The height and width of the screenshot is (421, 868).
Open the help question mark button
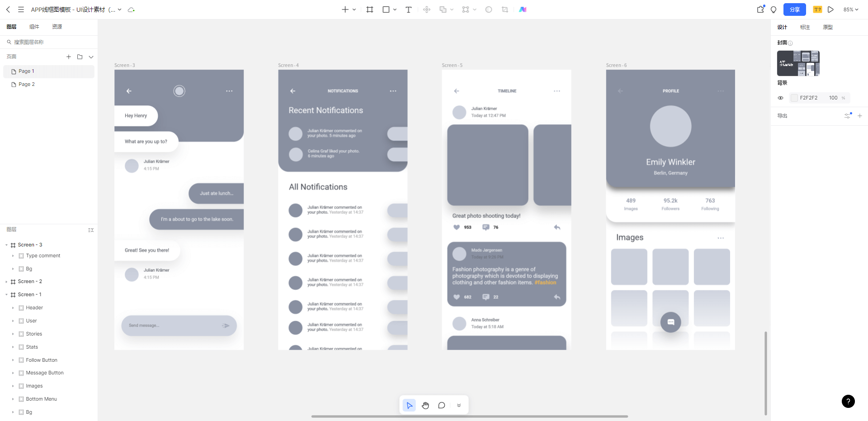click(848, 401)
